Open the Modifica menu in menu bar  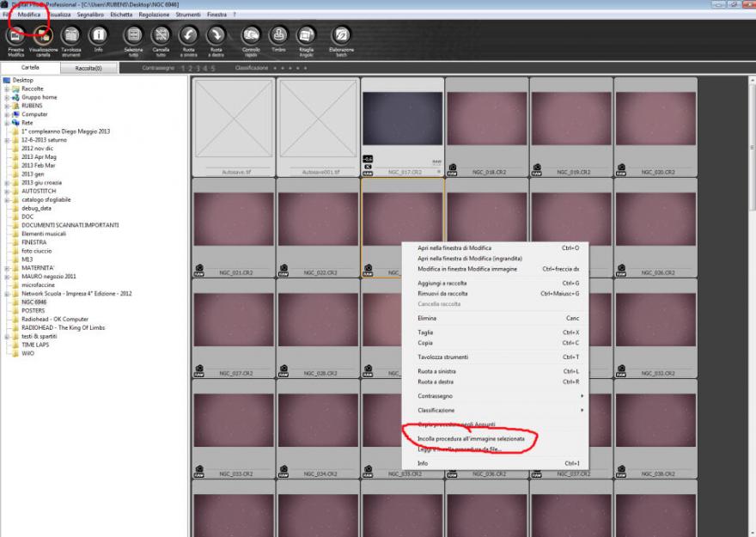(x=29, y=15)
